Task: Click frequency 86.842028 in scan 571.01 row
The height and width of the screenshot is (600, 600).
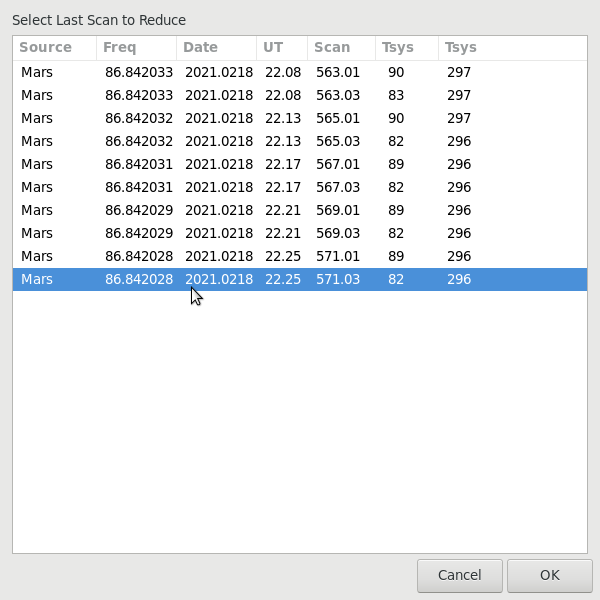Action: coord(139,256)
